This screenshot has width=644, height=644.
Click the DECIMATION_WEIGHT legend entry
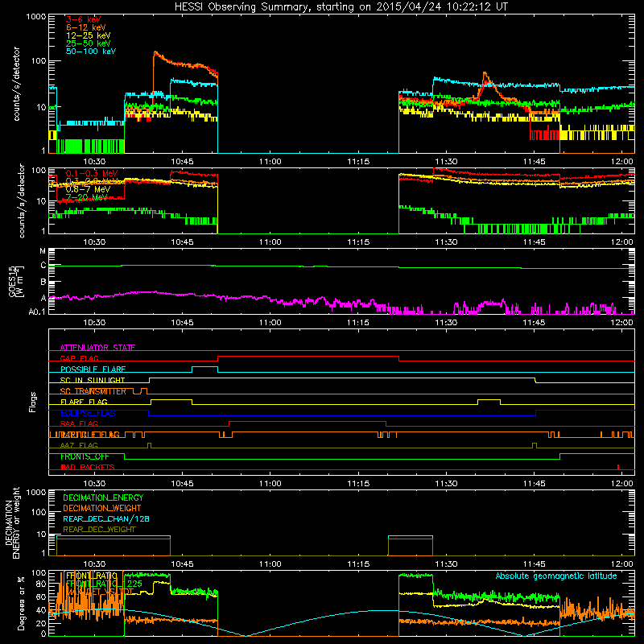pyautogui.click(x=102, y=508)
